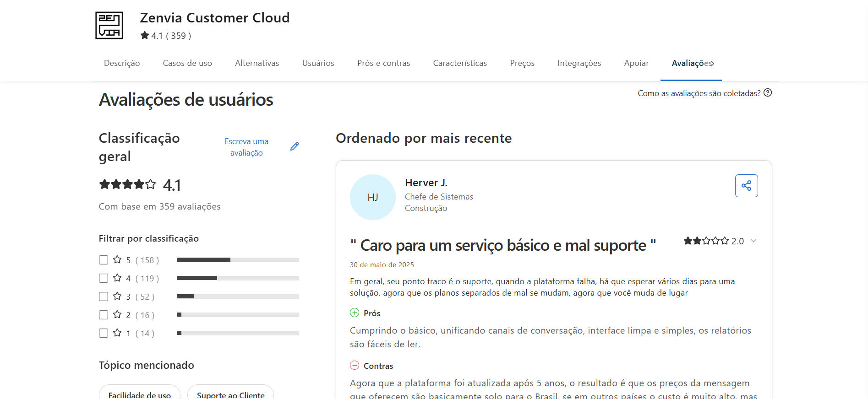Click the arrow icon at the tabs' end
Image resolution: width=868 pixels, height=399 pixels.
712,64
